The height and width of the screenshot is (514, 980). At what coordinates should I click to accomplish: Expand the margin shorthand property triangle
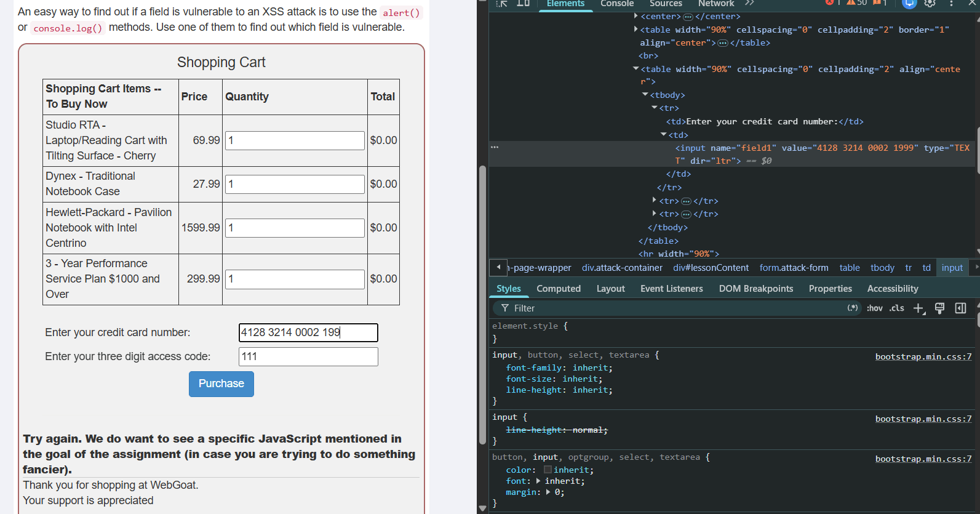pos(548,492)
